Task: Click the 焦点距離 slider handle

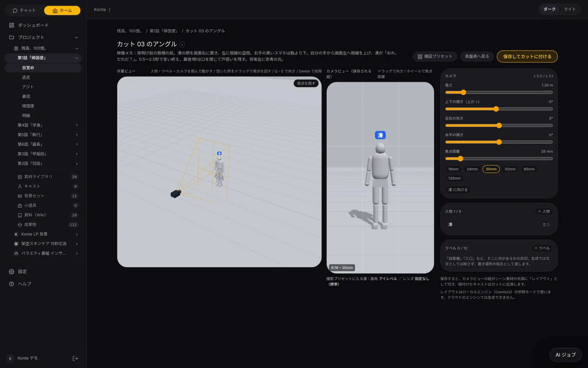Action: 460,159
